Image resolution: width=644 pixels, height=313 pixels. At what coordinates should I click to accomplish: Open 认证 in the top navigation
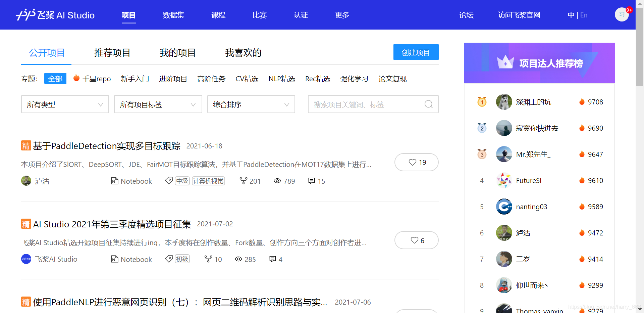point(301,15)
